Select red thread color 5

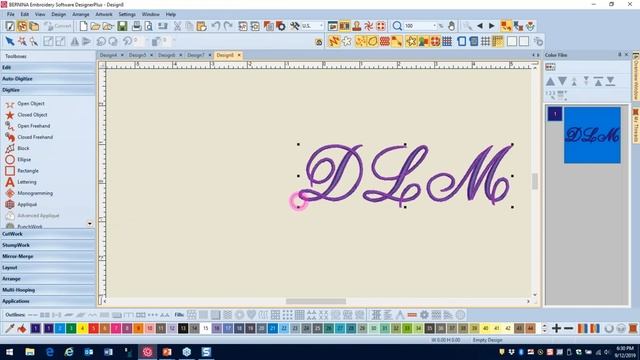[93, 328]
